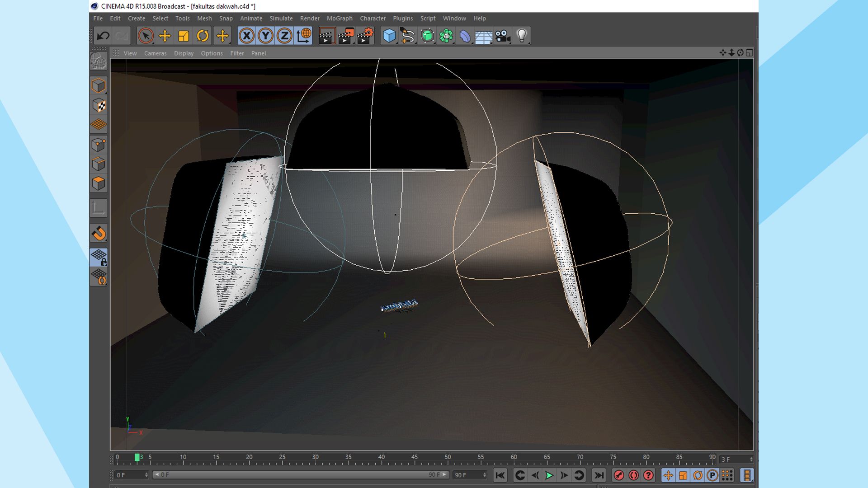The image size is (868, 488).
Task: Switch to Model mode cube icon
Action: 99,86
